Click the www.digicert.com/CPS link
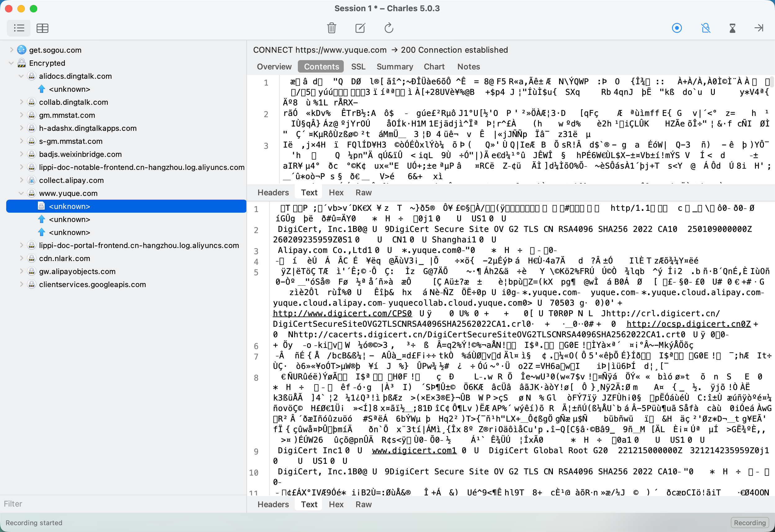This screenshot has height=532, width=775. tap(342, 313)
